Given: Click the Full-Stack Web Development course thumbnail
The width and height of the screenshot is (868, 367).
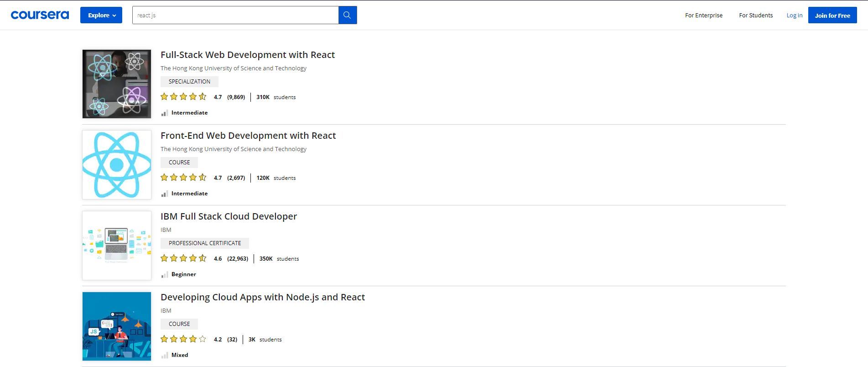Looking at the screenshot, I should (117, 84).
